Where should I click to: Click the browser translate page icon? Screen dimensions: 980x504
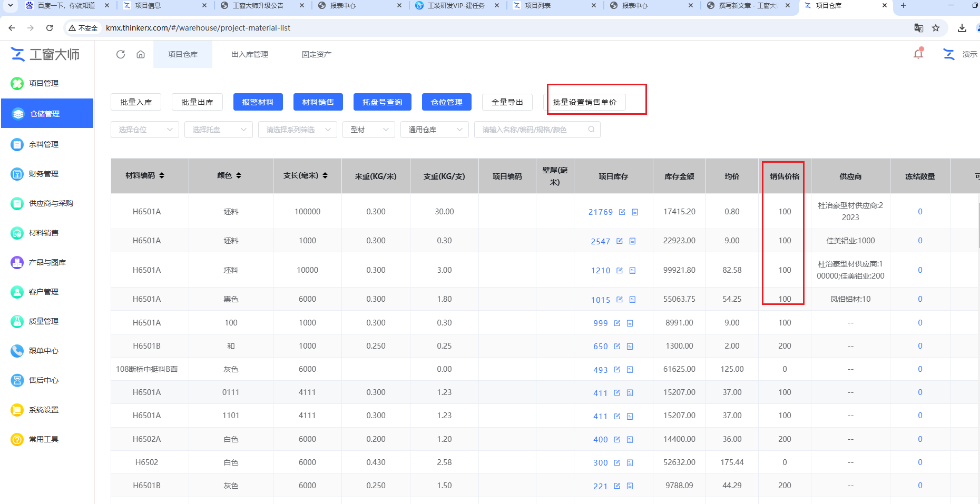pyautogui.click(x=918, y=28)
